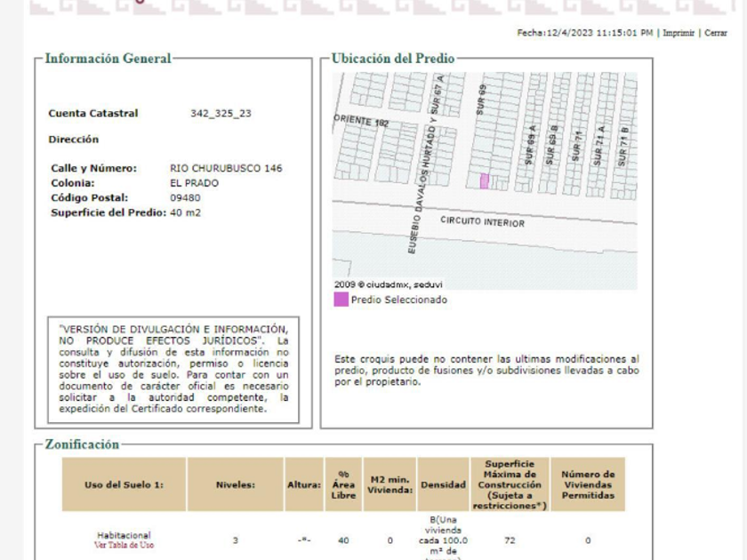
Task: Click the ORIENTE 182 street label on the map
Action: [x=361, y=121]
